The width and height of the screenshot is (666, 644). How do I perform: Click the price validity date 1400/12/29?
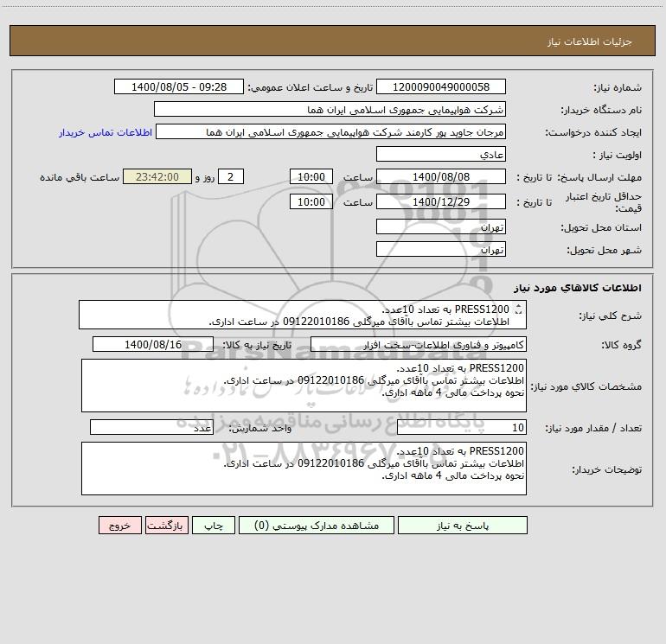click(441, 201)
